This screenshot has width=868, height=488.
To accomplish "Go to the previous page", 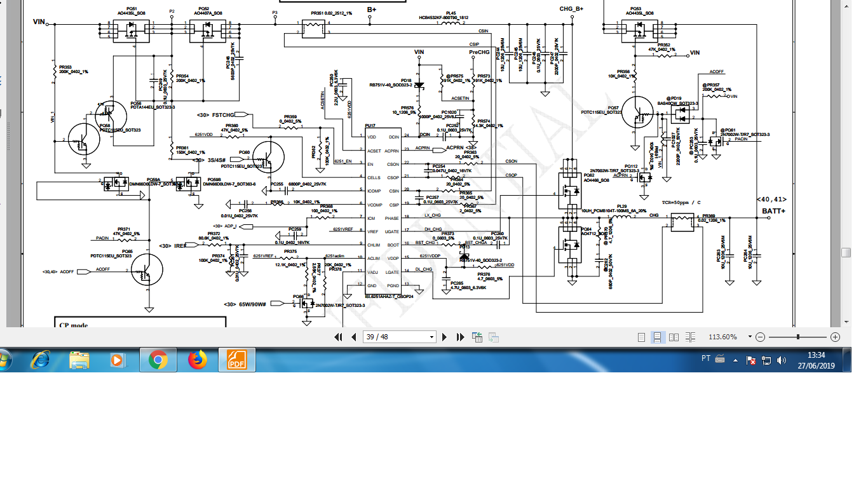I will 353,337.
